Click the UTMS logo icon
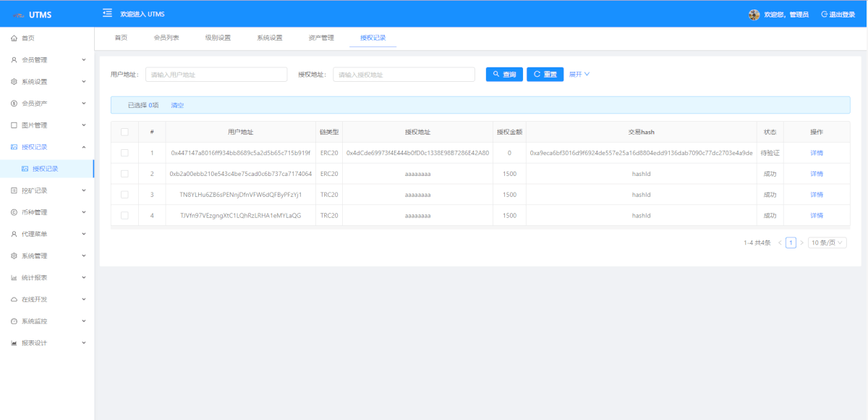This screenshot has height=420, width=868. coord(18,14)
